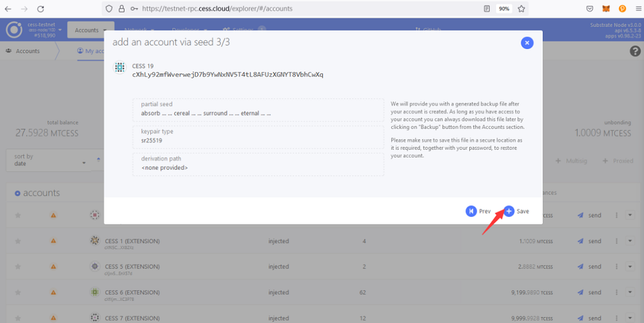Open the help question mark icon

coord(635,51)
